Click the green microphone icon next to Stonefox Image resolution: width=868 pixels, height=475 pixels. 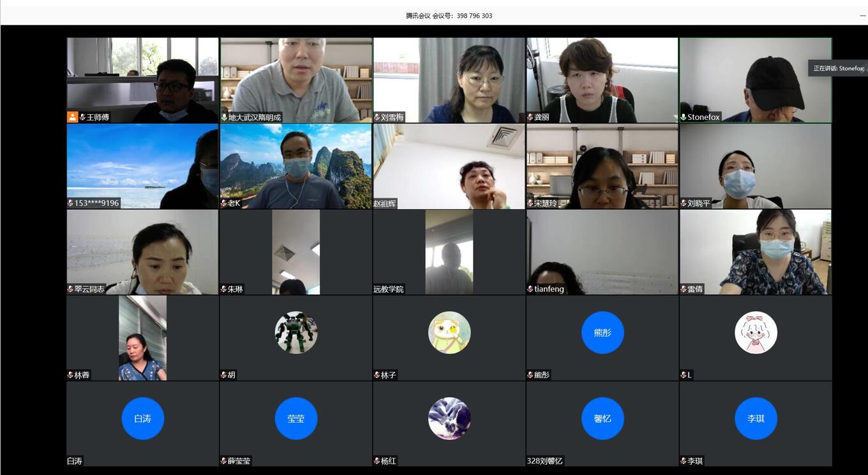click(x=684, y=117)
